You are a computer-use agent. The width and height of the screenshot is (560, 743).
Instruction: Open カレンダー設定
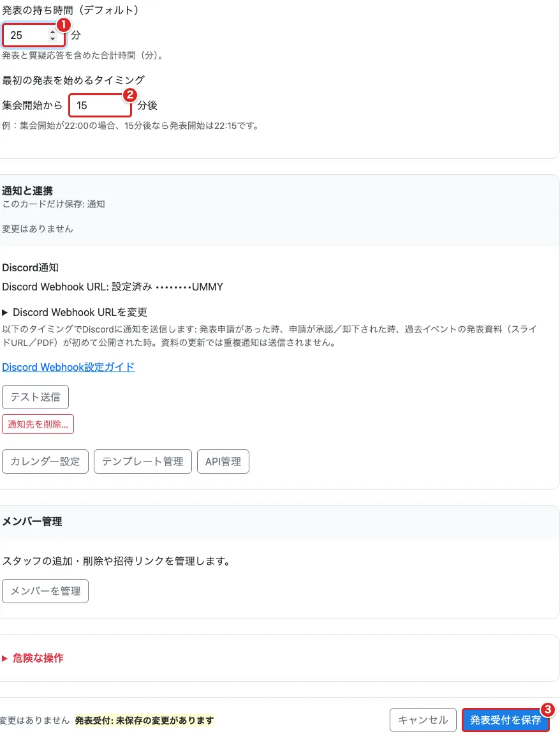(45, 462)
